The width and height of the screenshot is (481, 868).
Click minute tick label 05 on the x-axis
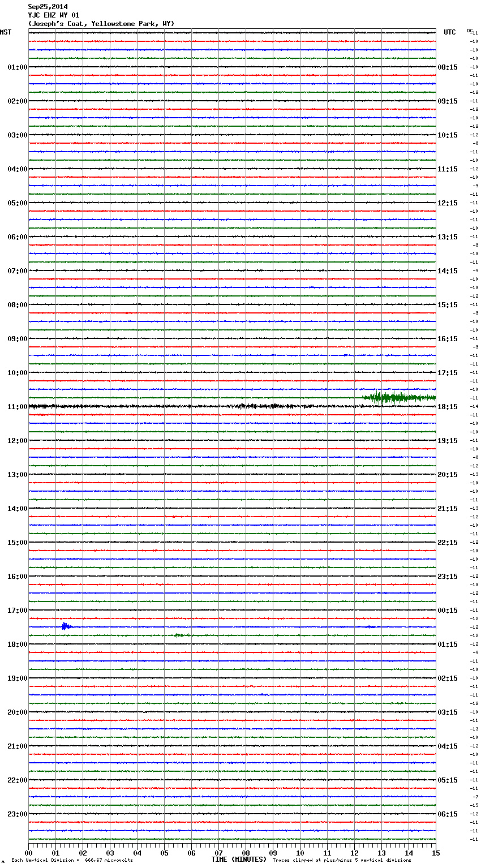click(164, 853)
